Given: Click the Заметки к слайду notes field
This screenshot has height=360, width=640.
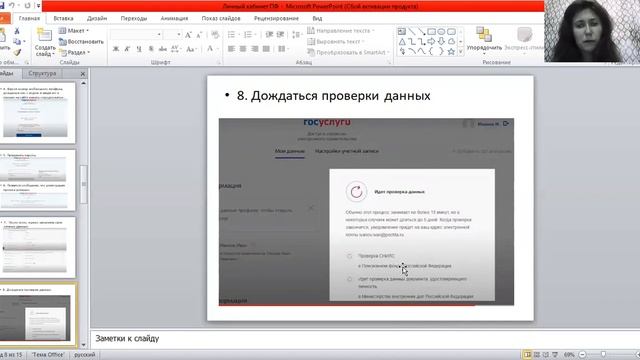Looking at the screenshot, I should tap(364, 338).
